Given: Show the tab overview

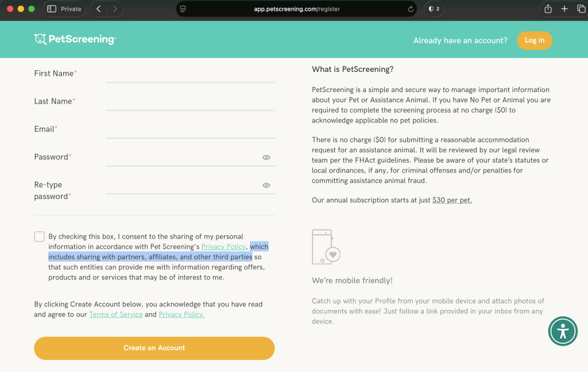Looking at the screenshot, I should (x=581, y=9).
